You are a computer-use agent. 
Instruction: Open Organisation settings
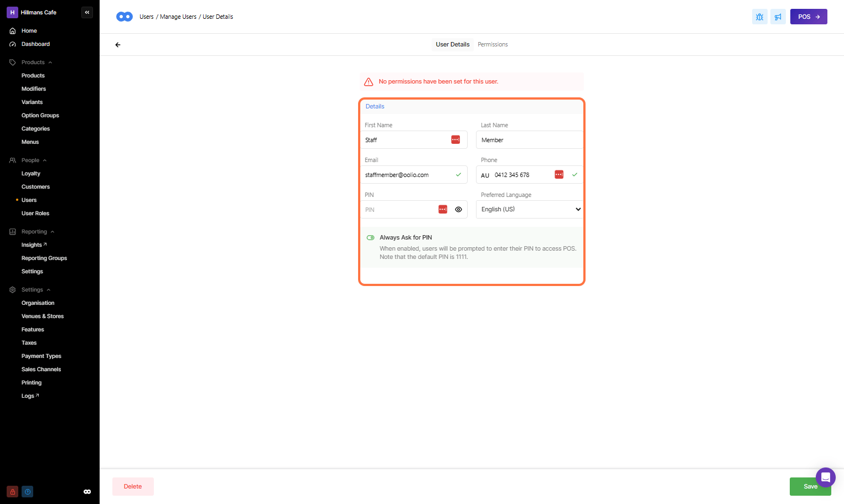pos(38,303)
